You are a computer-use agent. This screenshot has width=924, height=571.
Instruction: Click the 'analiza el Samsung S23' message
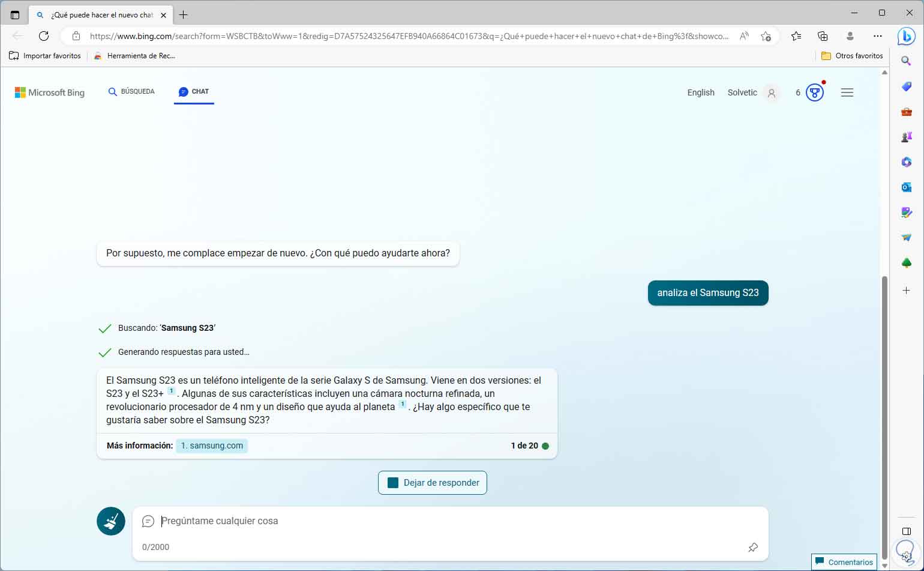(708, 293)
